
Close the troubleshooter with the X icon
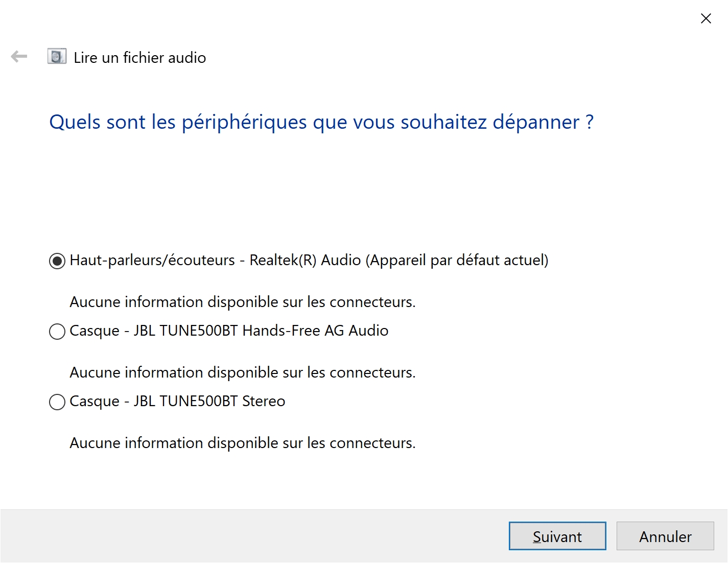[706, 18]
